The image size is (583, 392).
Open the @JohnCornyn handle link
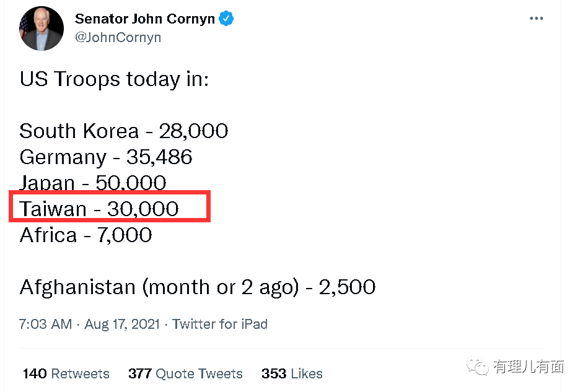pyautogui.click(x=118, y=37)
